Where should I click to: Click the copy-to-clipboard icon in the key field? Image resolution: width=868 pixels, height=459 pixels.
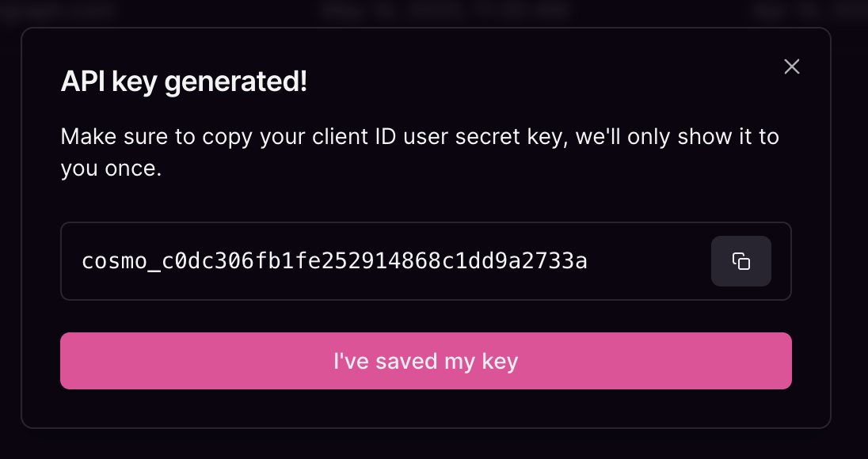coord(741,261)
